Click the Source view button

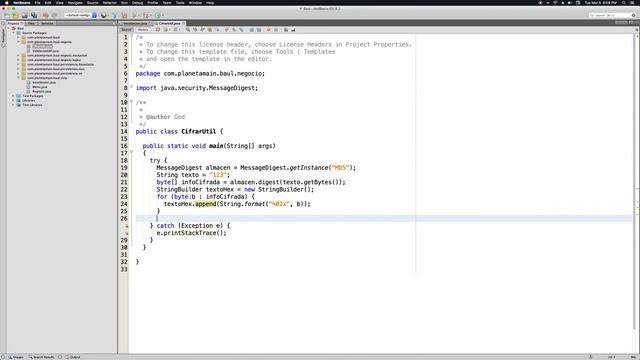tap(126, 30)
